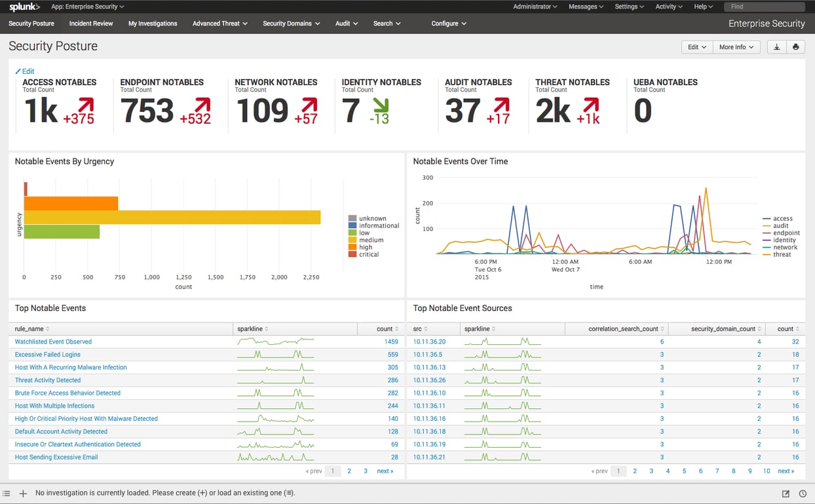Open the investigation list icon in status bar
The width and height of the screenshot is (815, 504).
click(x=7, y=494)
